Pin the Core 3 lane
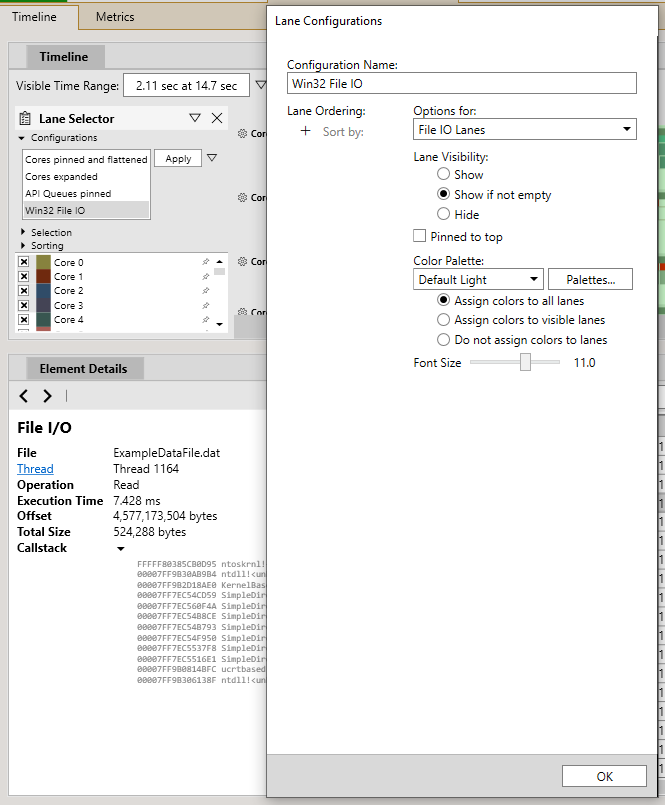The width and height of the screenshot is (665, 805). pyautogui.click(x=206, y=305)
